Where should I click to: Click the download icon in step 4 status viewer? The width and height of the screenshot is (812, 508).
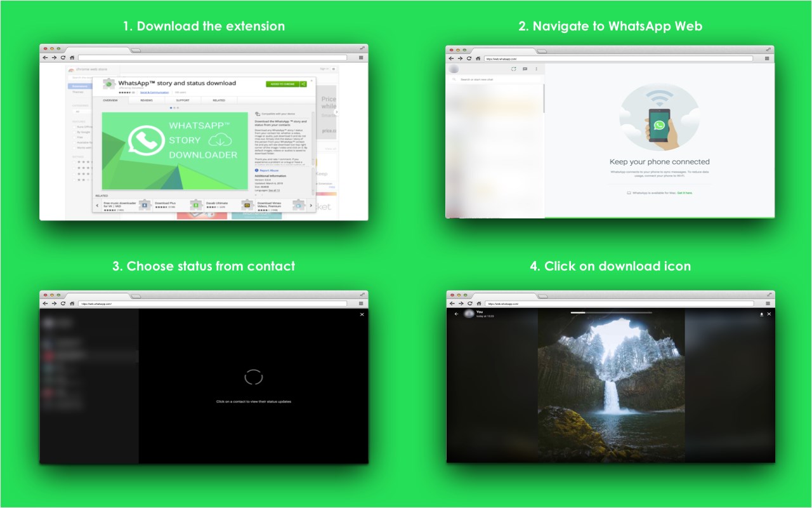pos(761,314)
